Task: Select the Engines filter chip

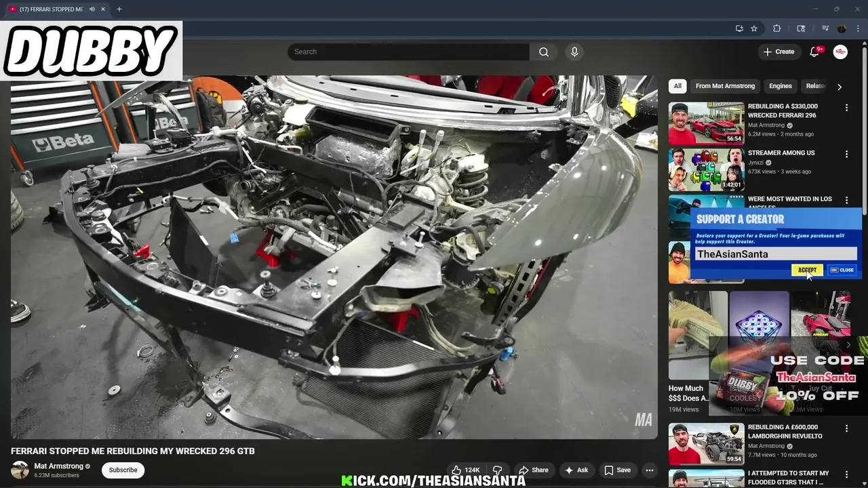Action: pos(780,86)
